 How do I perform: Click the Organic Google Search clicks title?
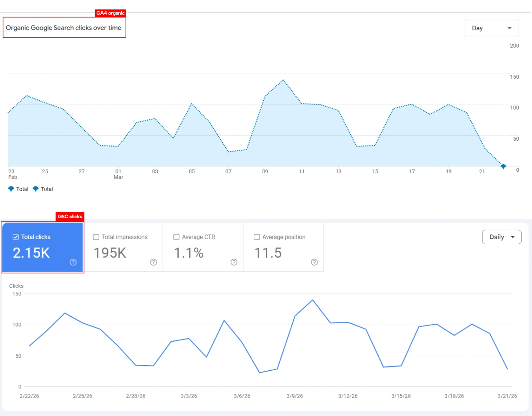click(x=63, y=28)
